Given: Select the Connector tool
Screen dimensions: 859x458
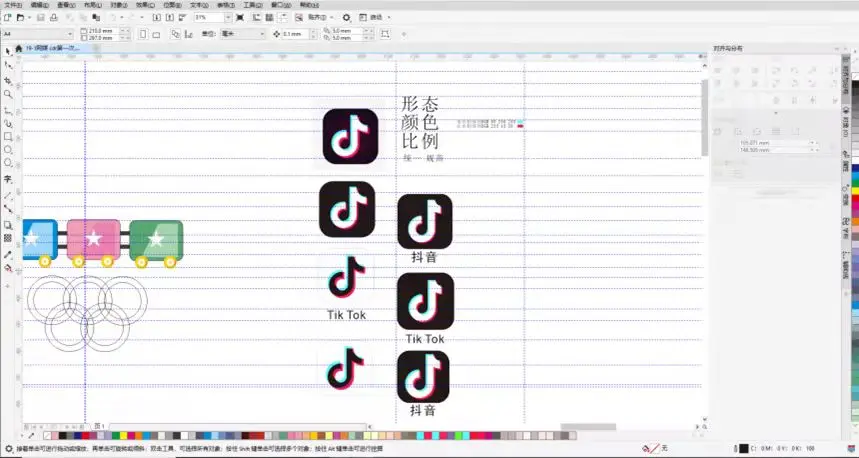Looking at the screenshot, I should coord(8,209).
